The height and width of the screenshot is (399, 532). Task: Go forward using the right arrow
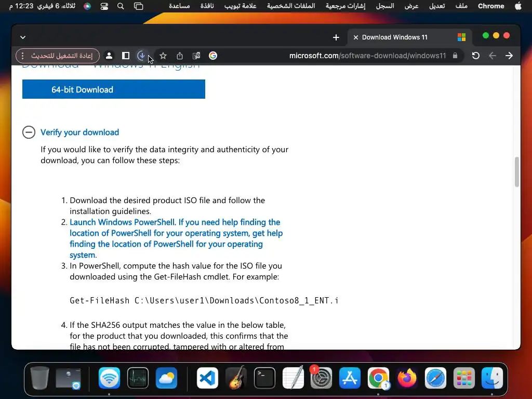point(509,56)
